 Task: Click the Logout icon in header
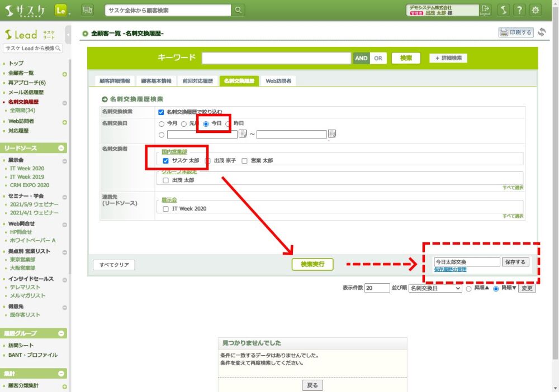[485, 10]
